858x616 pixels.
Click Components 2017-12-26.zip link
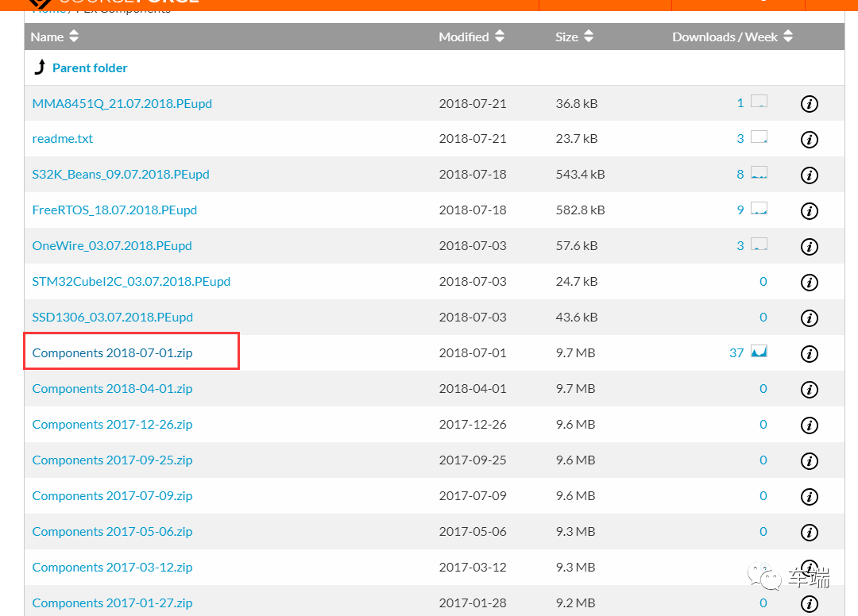tap(112, 424)
